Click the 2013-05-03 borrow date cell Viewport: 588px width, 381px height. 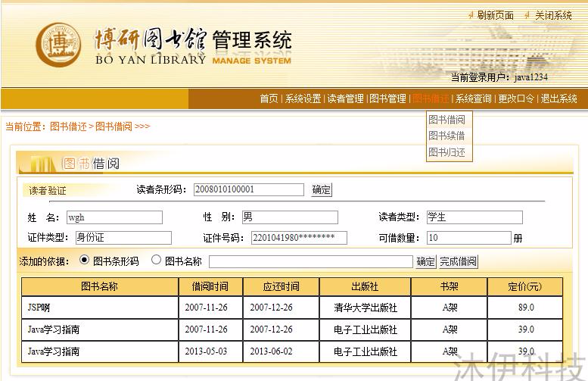(210, 351)
